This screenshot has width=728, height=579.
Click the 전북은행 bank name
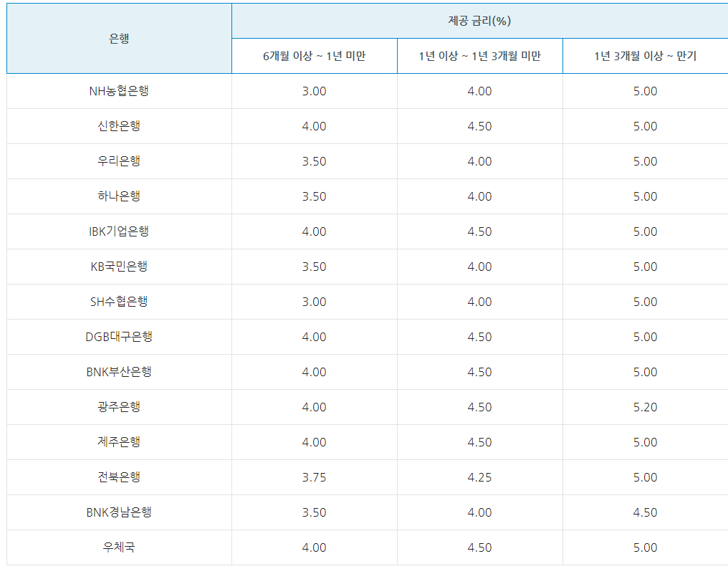[119, 477]
